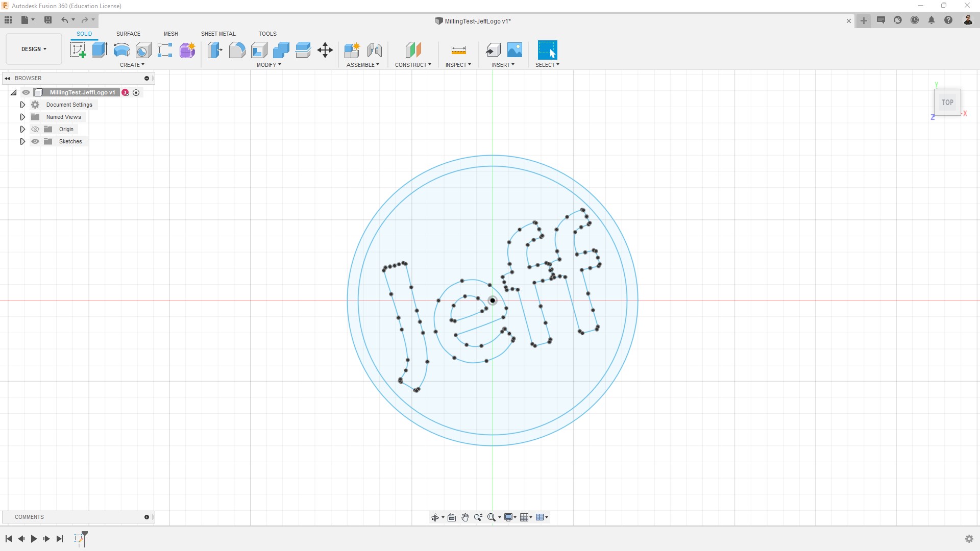Open the CONSTRUCT menu
The width and height of the screenshot is (980, 551).
pyautogui.click(x=412, y=65)
